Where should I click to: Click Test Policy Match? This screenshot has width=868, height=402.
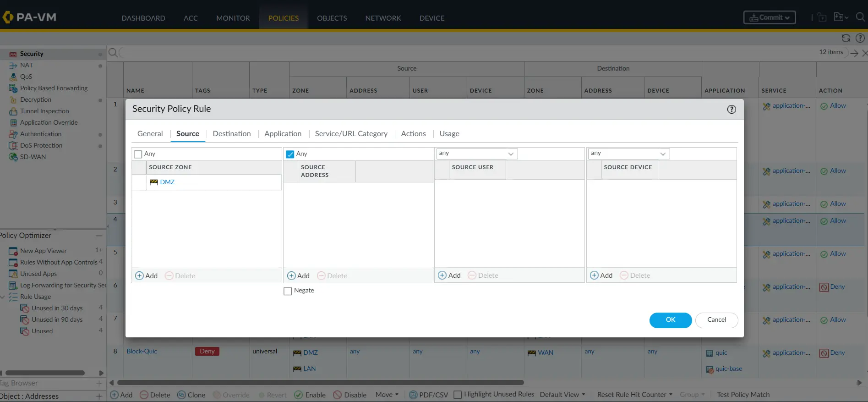point(743,395)
